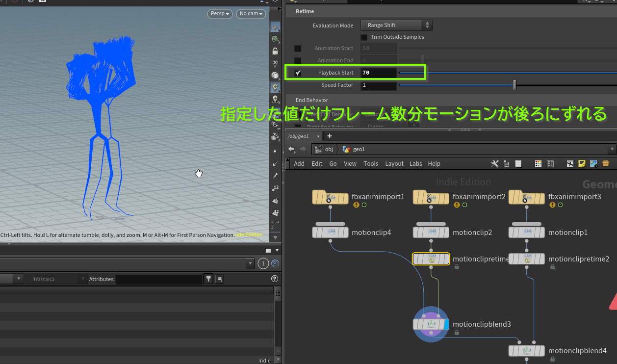Open the Go menu
Image resolution: width=617 pixels, height=364 pixels.
pos(333,164)
